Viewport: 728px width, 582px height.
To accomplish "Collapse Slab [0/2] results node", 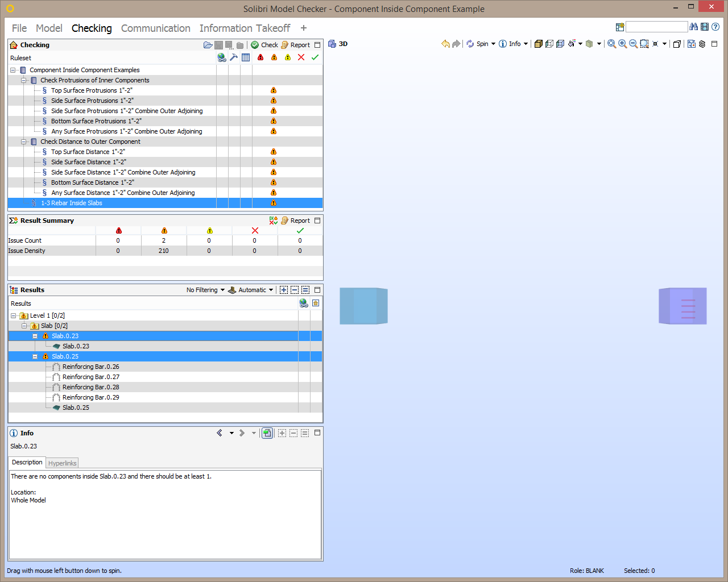I will click(x=24, y=326).
